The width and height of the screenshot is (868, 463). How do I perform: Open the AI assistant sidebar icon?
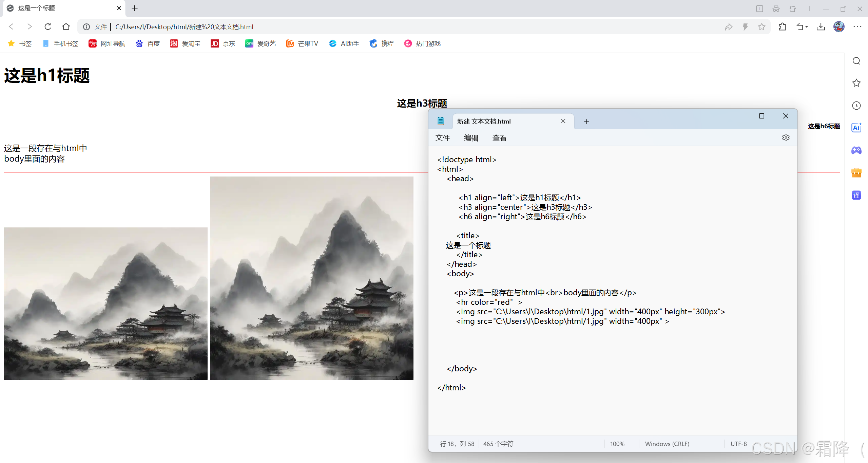click(856, 128)
